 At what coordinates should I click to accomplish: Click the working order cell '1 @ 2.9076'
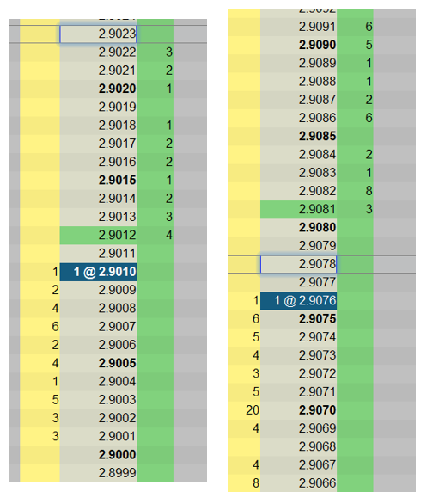coord(298,301)
